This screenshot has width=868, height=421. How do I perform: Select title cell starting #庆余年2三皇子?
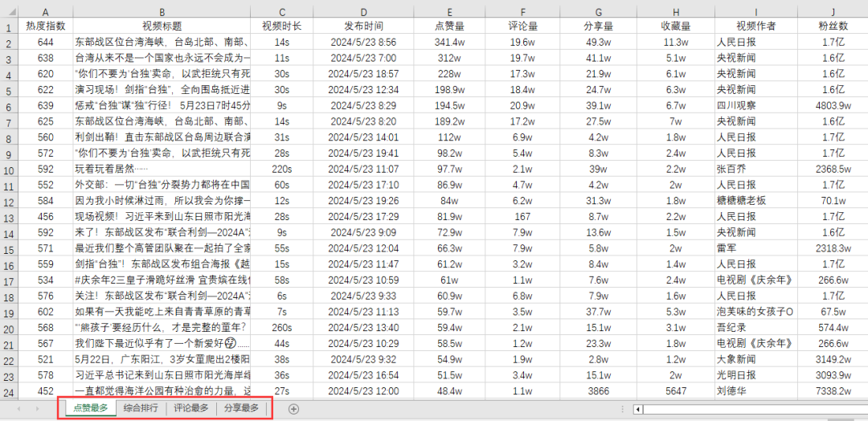coord(162,280)
